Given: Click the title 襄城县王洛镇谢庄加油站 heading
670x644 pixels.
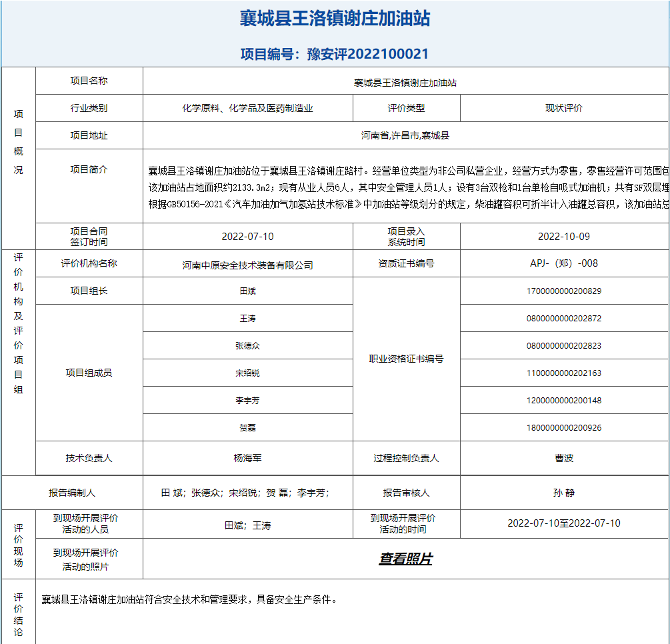Looking at the screenshot, I should pos(335,19).
